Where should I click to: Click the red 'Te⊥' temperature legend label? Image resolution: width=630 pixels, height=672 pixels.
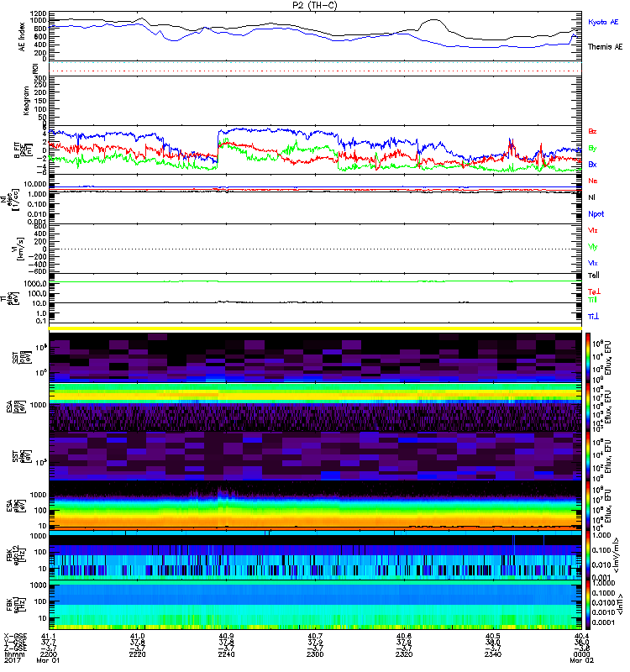click(x=594, y=291)
